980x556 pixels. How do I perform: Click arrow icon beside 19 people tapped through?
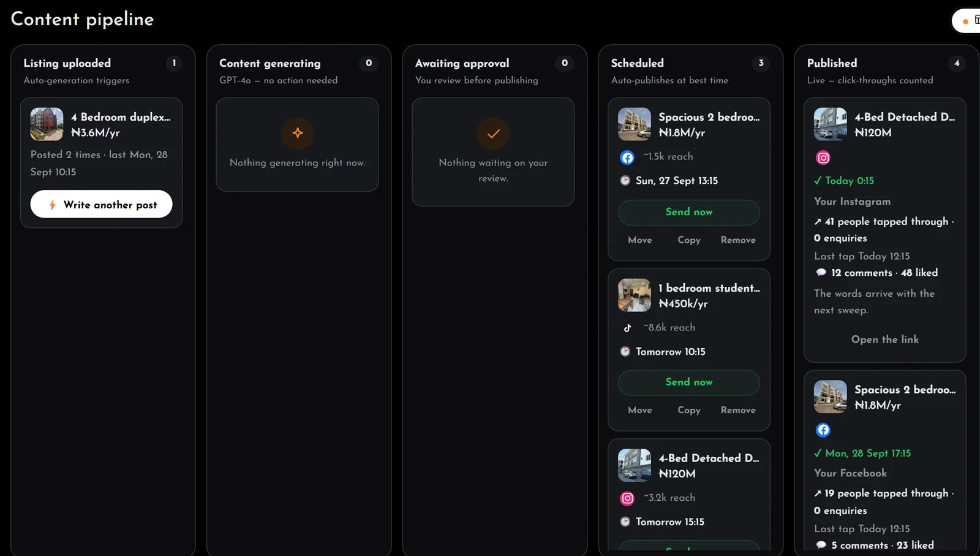click(818, 493)
